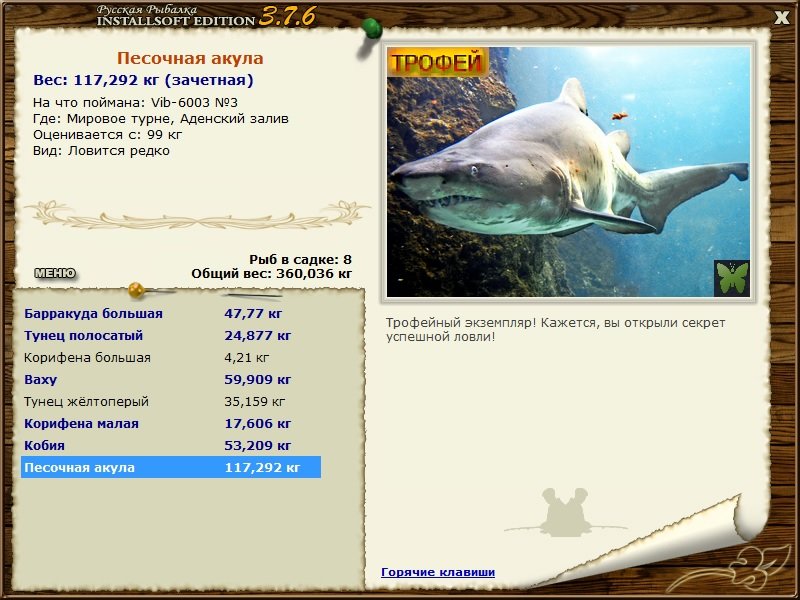The width and height of the screenshot is (800, 600).
Task: Click the green butterfly icon on the photo
Action: (732, 278)
